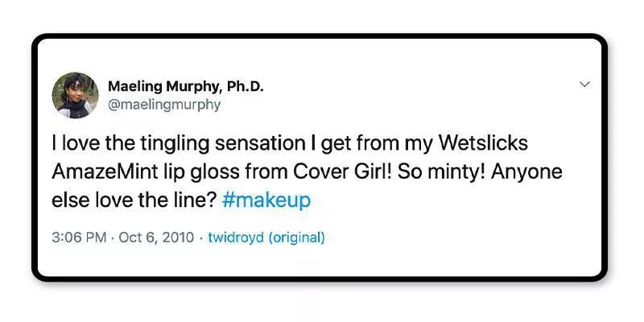
Task: Click Maeling Murphy's profile avatar photo
Action: tap(75, 95)
